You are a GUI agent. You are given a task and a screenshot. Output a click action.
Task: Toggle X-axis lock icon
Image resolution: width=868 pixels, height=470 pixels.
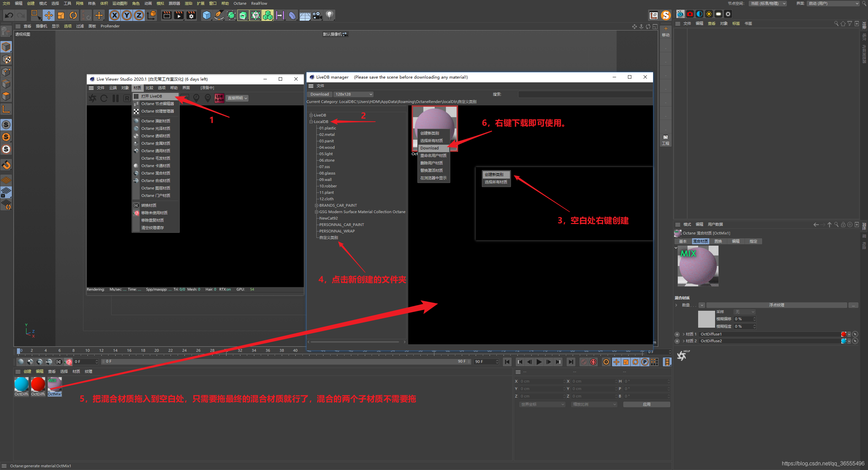pyautogui.click(x=115, y=15)
